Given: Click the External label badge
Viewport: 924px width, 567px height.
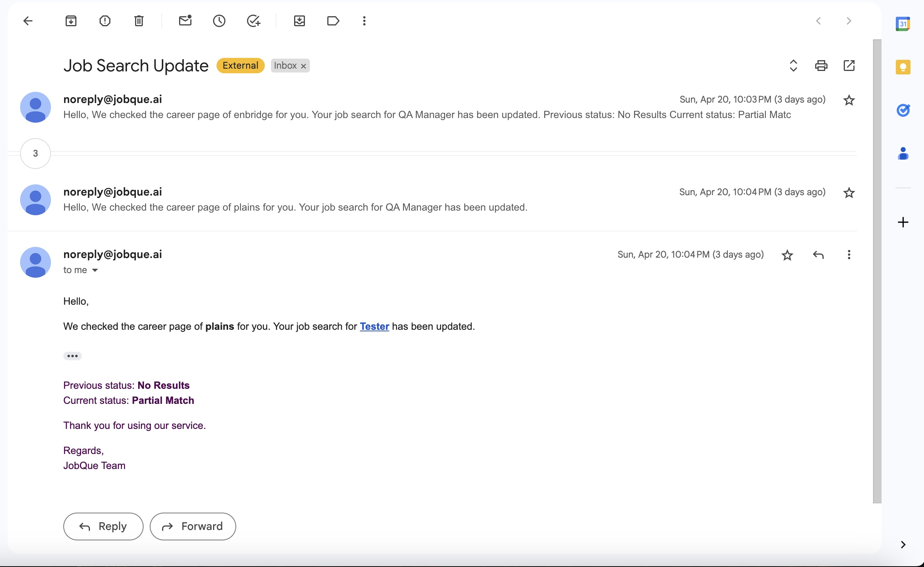Looking at the screenshot, I should [240, 66].
